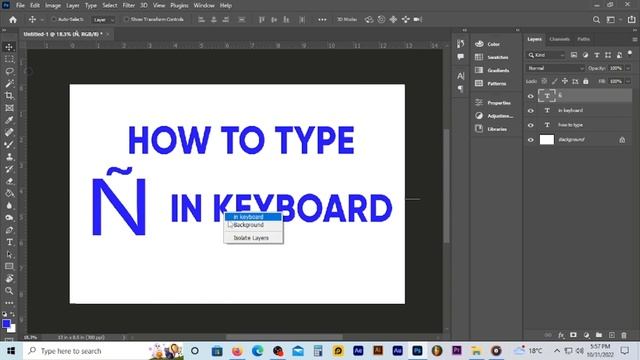Expand the Opacity slider arrow
This screenshot has width=640, height=360.
point(628,68)
